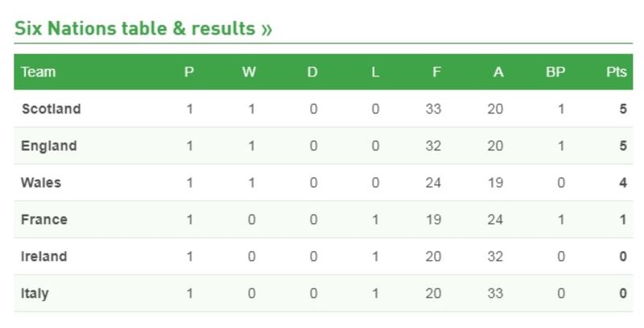Click Italy's points against value 33
The width and height of the screenshot is (644, 328).
495,294
